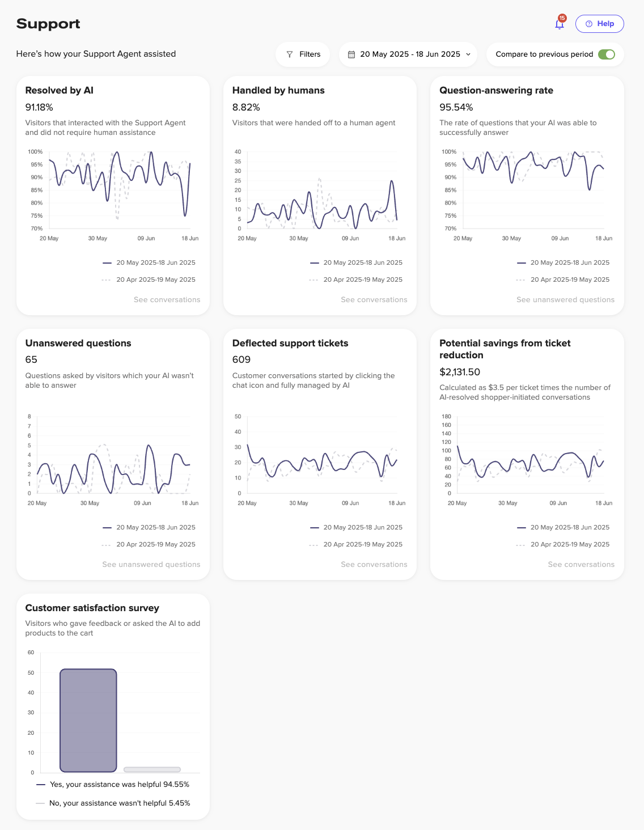
Task: Expand the date range chevron dropdown
Action: pyautogui.click(x=468, y=54)
